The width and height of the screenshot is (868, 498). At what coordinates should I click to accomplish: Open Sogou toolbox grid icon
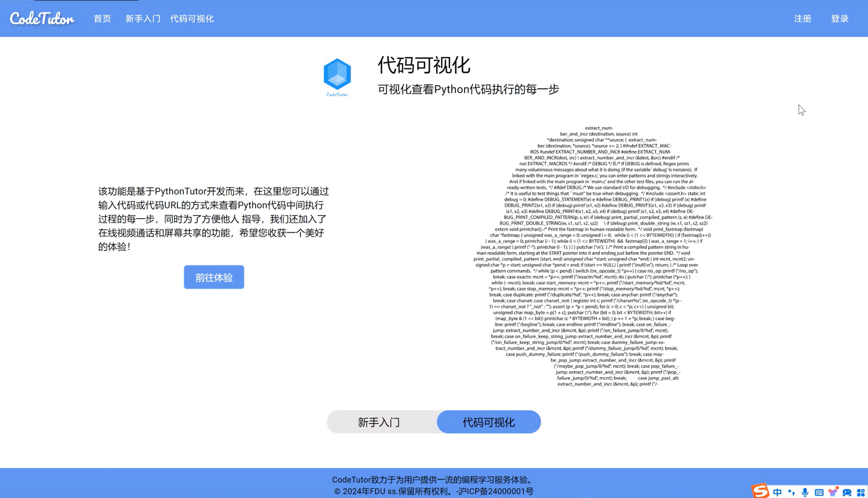coord(861,492)
